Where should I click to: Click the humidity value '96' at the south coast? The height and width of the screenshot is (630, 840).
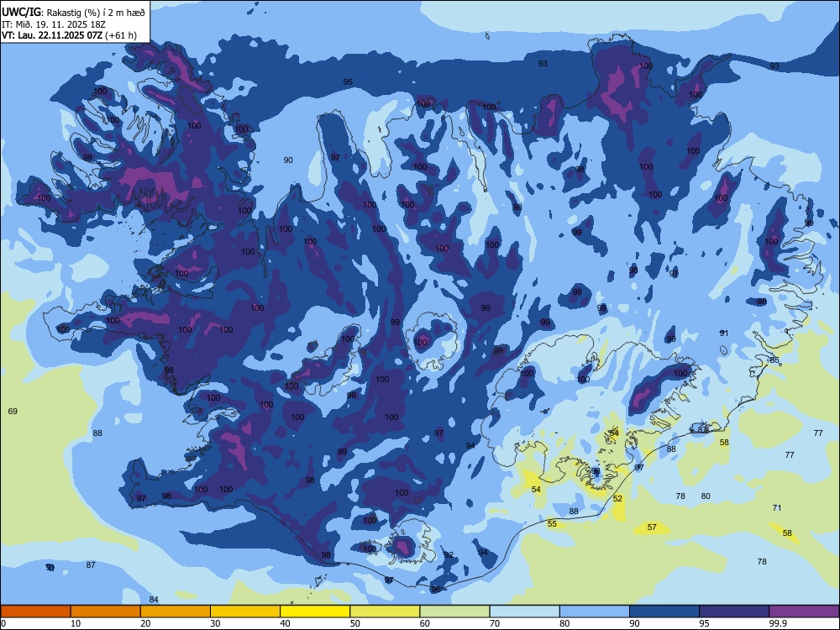pyautogui.click(x=435, y=590)
